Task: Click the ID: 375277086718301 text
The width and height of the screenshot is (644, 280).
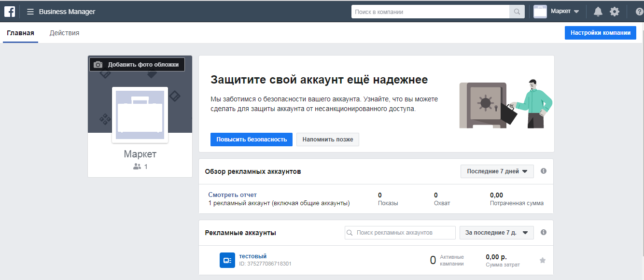Action: coord(265,264)
